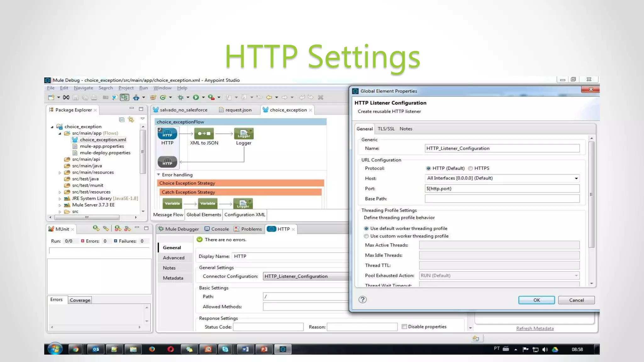644x362 pixels.
Task: Open Word from the Windows taskbar
Action: coord(245,349)
